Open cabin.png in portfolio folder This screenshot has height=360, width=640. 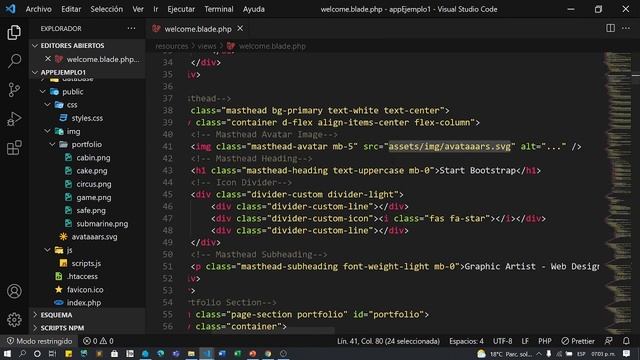click(x=93, y=158)
